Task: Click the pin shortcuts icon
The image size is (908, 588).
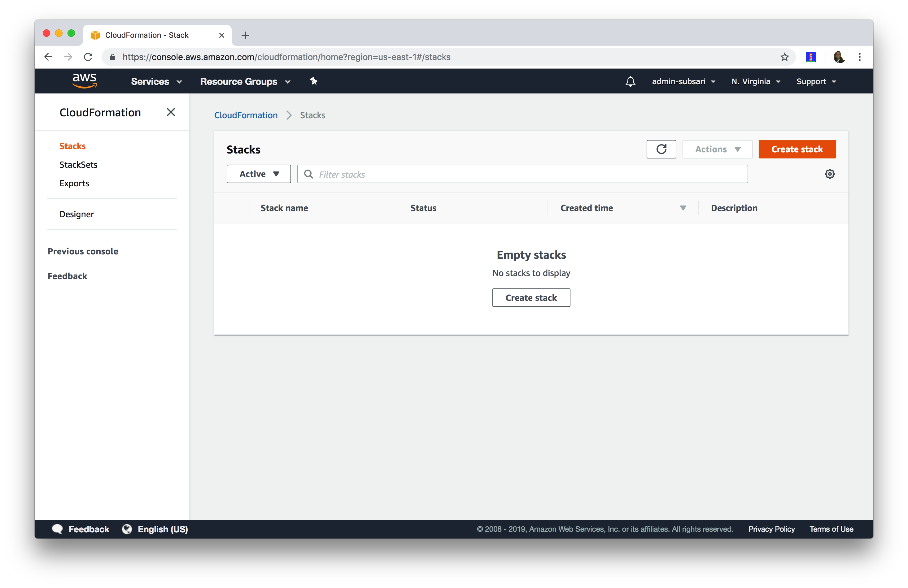Action: 314,81
